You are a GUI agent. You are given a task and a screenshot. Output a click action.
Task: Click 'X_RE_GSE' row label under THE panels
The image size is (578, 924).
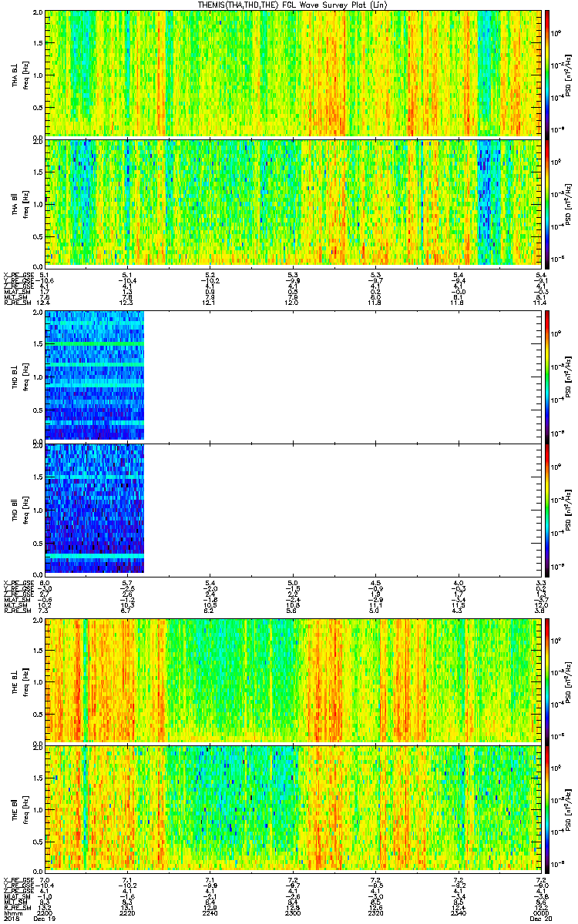pyautogui.click(x=18, y=879)
